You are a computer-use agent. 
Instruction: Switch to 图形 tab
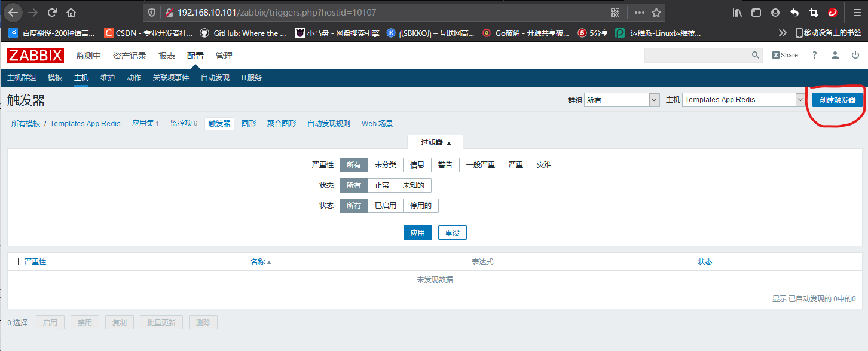tap(249, 124)
